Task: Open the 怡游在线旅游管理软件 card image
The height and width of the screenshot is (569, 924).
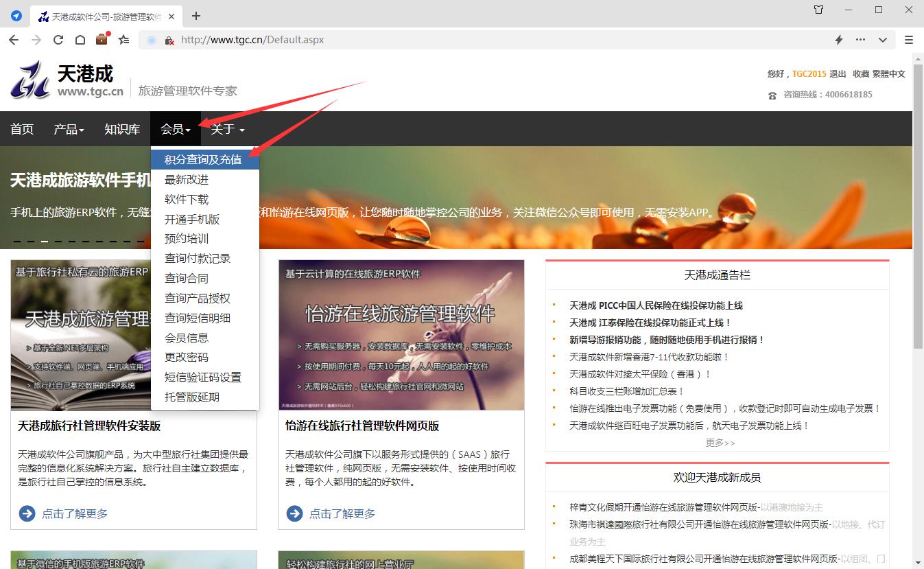Action: 401,335
